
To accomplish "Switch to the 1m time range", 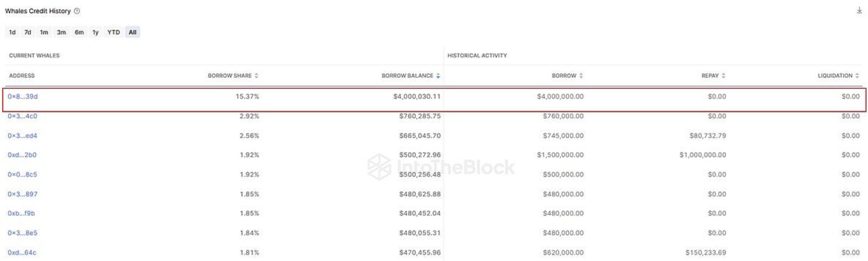I will (x=44, y=32).
